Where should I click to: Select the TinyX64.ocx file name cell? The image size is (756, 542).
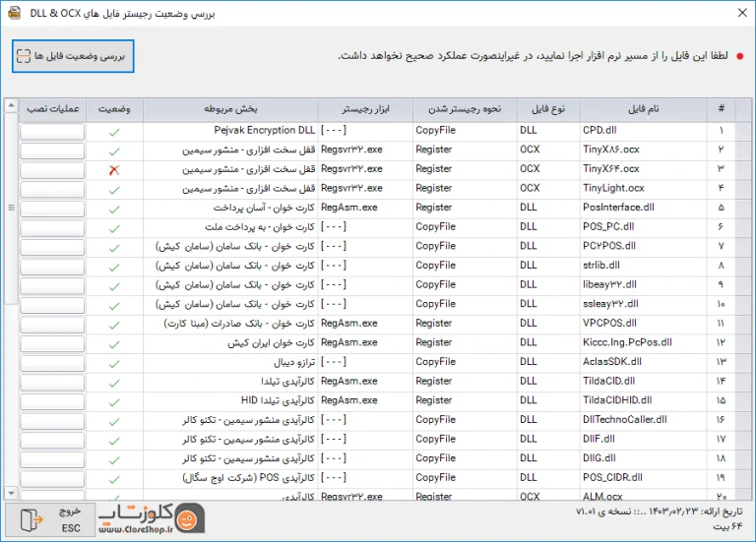[644, 169]
